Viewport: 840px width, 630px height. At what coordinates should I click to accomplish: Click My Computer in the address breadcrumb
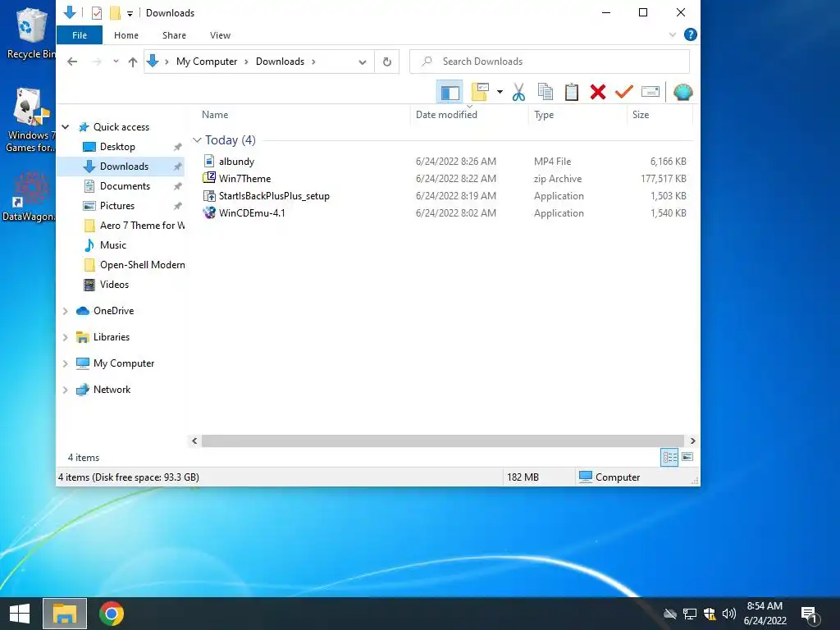207,62
